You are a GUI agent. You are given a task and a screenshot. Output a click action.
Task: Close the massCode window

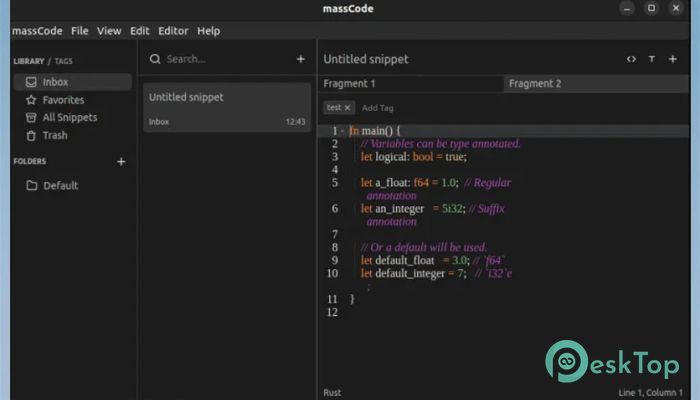676,8
